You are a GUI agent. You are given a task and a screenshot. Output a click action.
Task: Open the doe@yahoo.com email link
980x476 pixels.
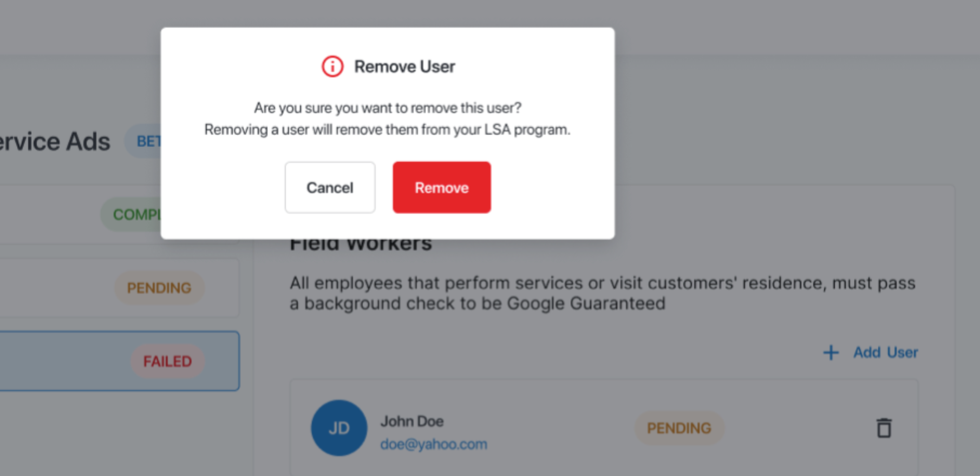[434, 444]
